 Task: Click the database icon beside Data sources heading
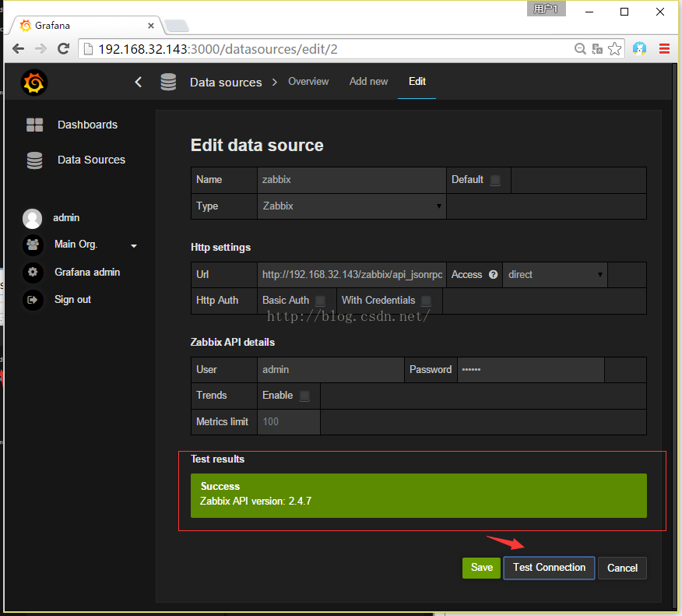[x=168, y=82]
